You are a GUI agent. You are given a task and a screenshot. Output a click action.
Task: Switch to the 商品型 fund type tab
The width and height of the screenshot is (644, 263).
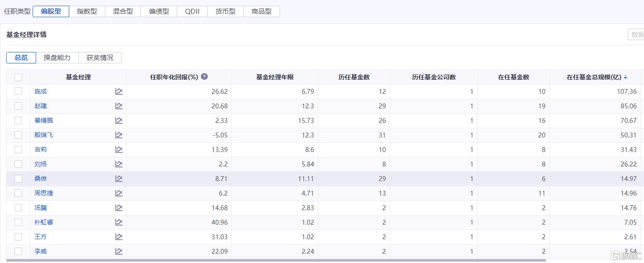tap(262, 11)
